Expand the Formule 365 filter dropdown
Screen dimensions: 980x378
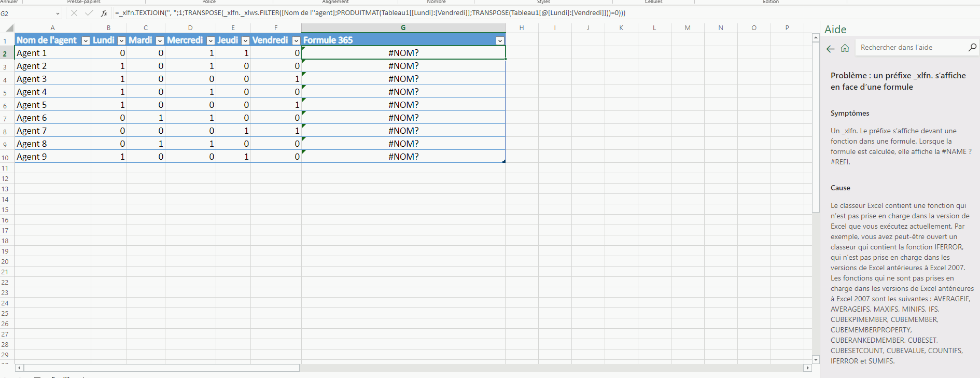pos(499,40)
